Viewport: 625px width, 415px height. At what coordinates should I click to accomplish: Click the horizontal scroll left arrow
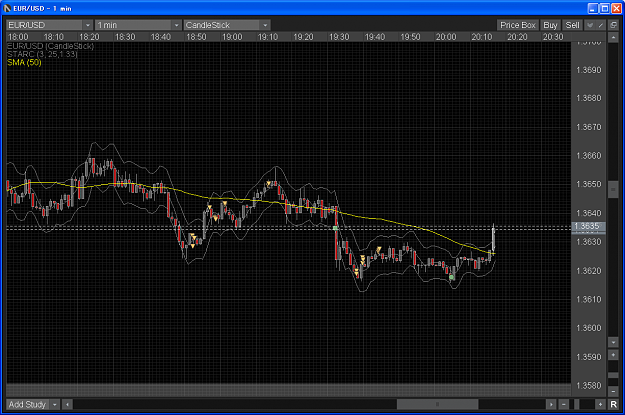[67, 405]
